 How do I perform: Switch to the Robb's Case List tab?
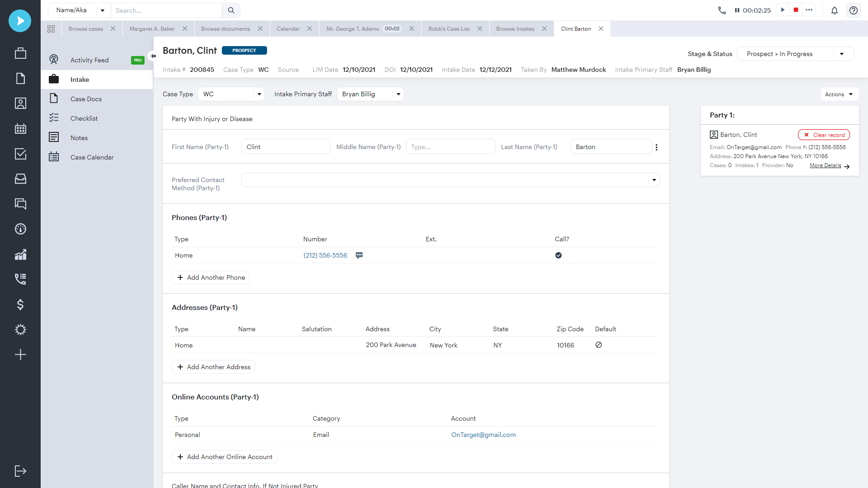pos(449,28)
